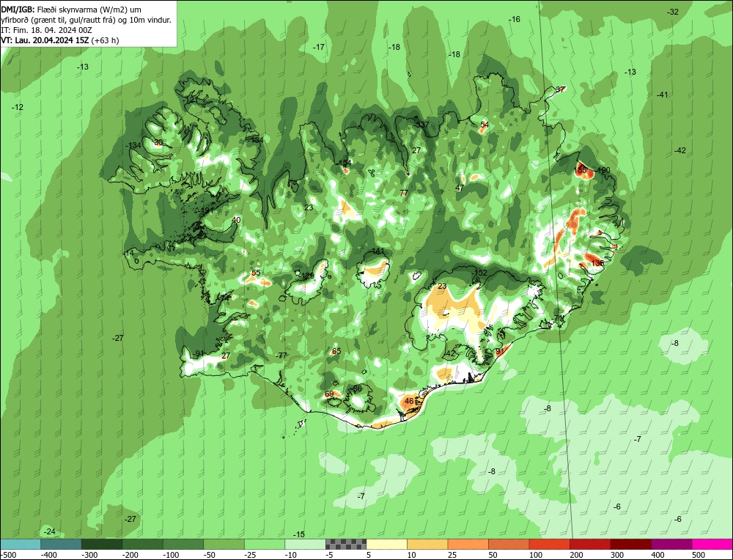Click the '-15' value on the map
Image resolution: width=733 pixels, height=560 pixels.
click(x=299, y=534)
